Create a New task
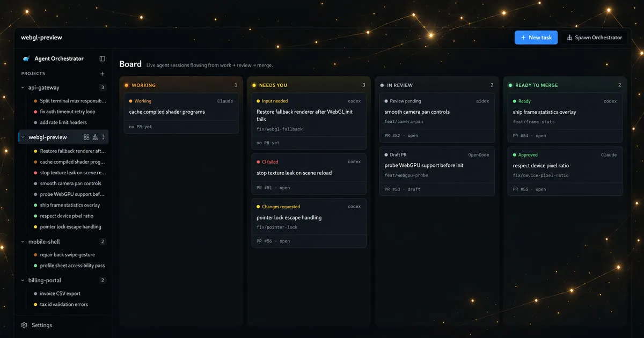This screenshot has height=338, width=644. click(x=536, y=38)
